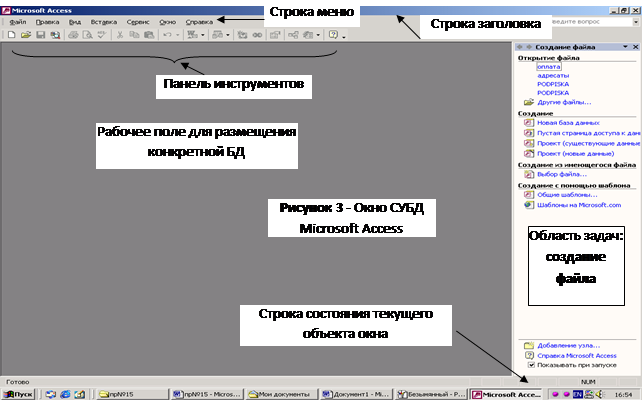
Task: Open the help question box dropdown
Action: (636, 22)
